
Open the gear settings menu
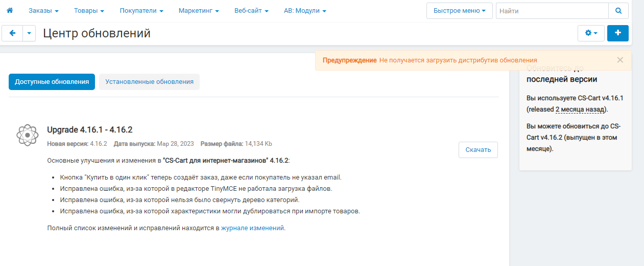[591, 33]
